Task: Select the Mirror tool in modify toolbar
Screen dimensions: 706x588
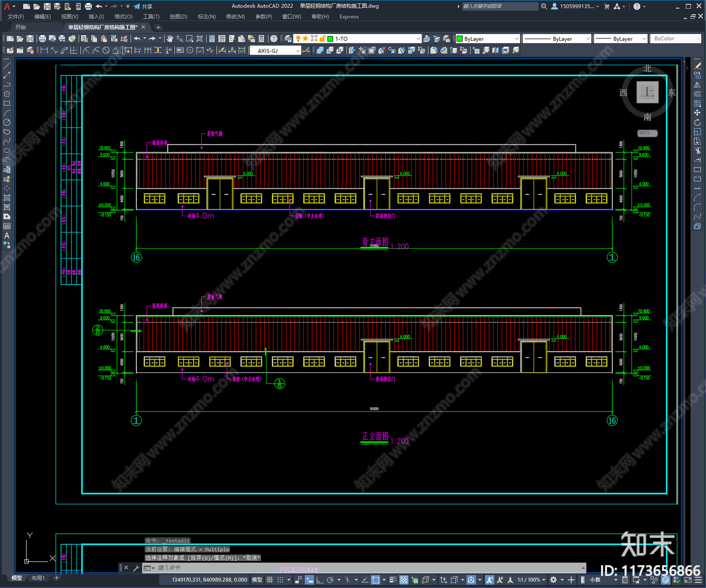Action: click(698, 85)
